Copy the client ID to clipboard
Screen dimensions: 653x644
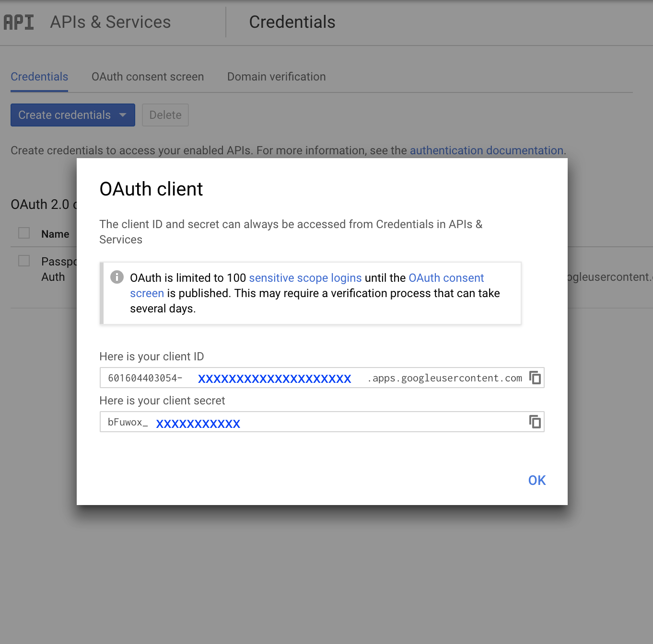tap(535, 378)
